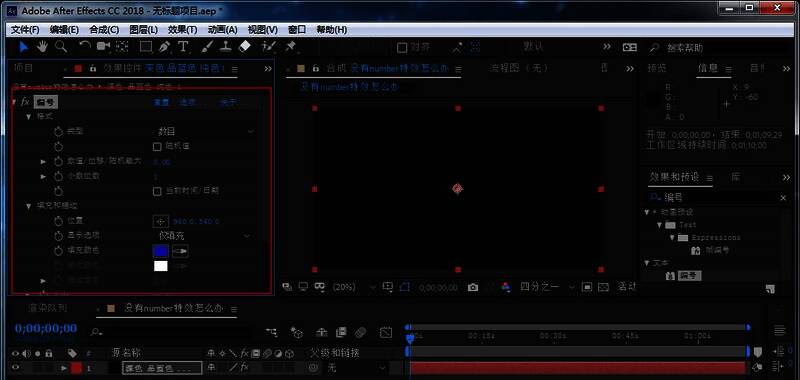Click the position crosshair point picker
The image size is (800, 380).
pos(161,221)
